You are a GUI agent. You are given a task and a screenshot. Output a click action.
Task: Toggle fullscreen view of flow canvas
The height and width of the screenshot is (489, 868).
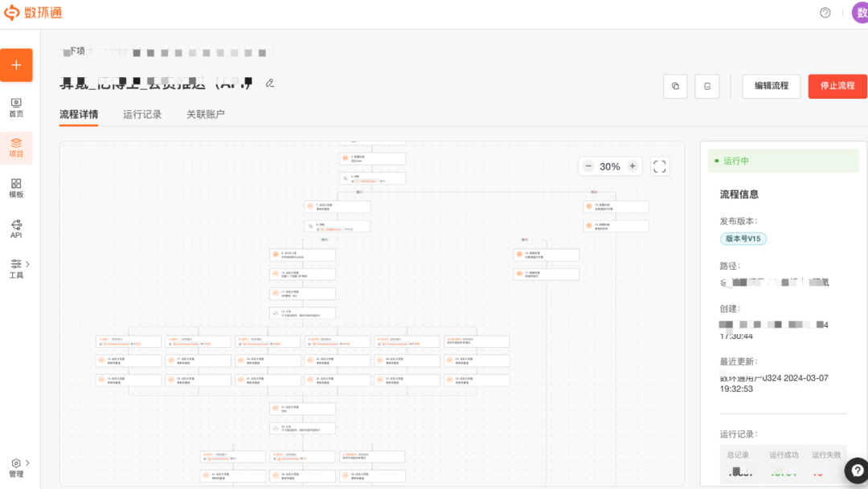(x=660, y=166)
